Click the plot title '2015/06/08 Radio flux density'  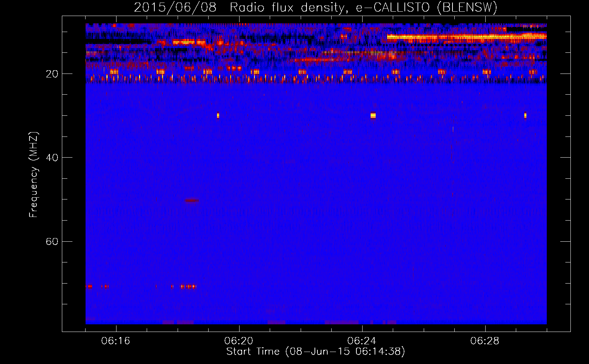316,7
